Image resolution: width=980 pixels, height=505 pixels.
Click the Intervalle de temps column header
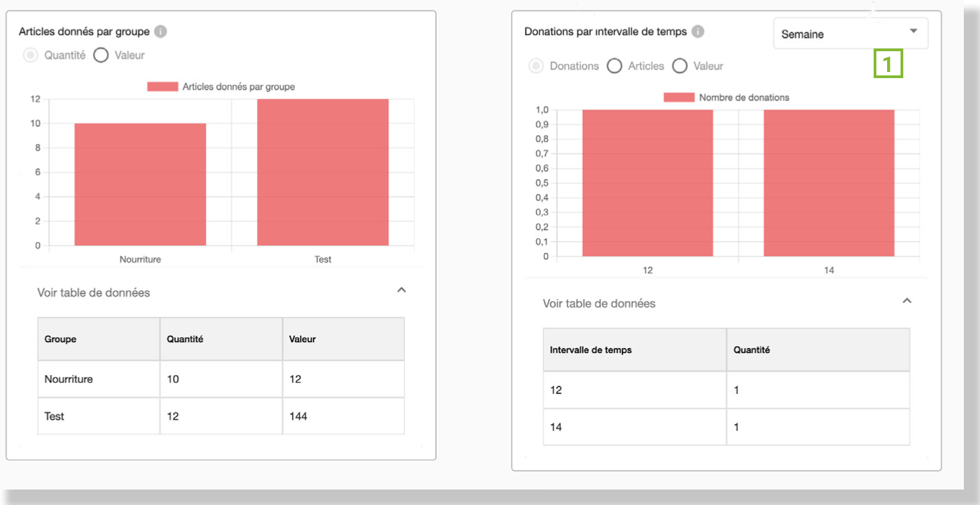point(591,350)
